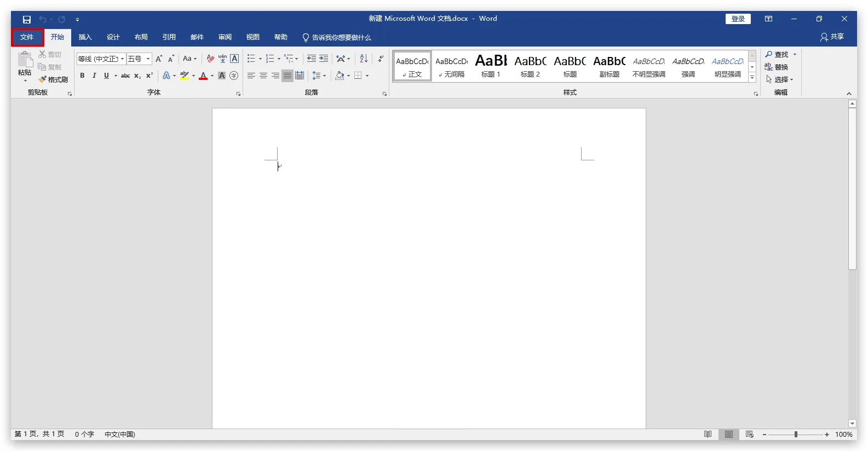Screen dimensions: 868x451
Task: Click the increase indent icon
Action: (x=324, y=59)
